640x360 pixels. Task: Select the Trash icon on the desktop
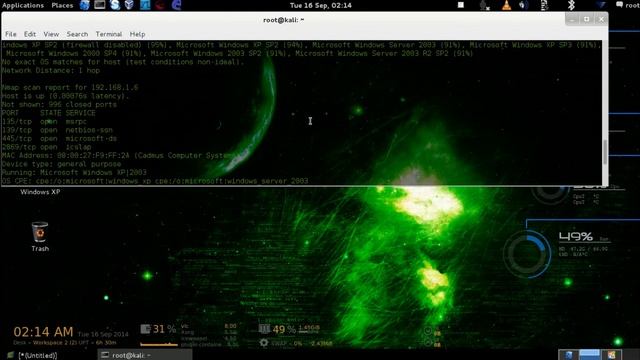click(40, 237)
